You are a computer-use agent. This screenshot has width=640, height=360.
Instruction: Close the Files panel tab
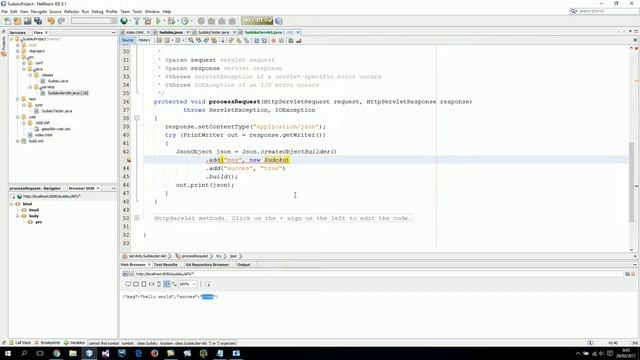[46, 32]
